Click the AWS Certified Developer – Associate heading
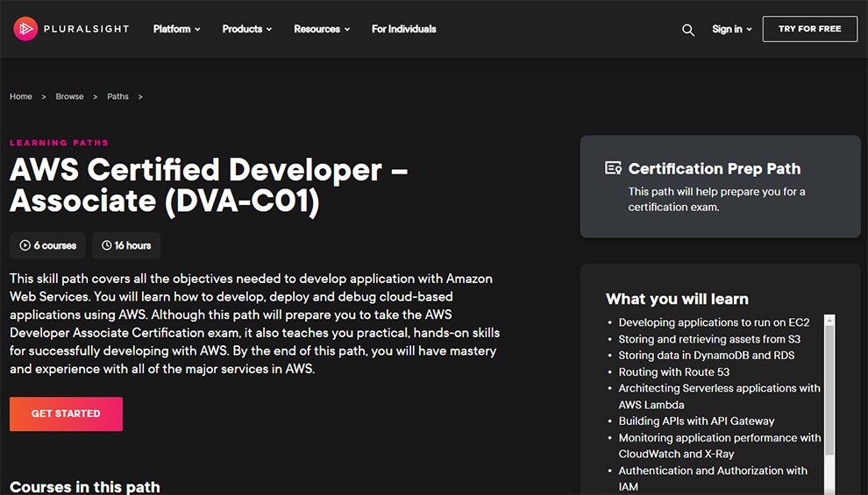This screenshot has height=495, width=868. (209, 185)
